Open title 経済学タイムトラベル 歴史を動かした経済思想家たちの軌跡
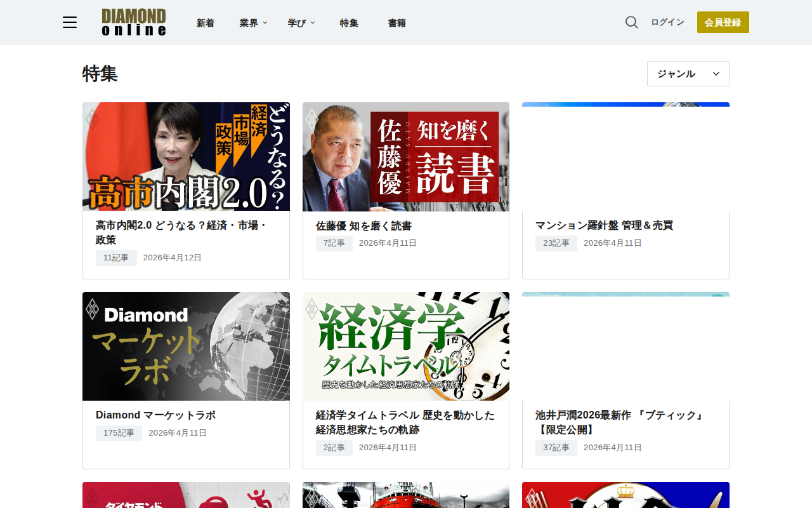This screenshot has height=508, width=812. pos(405,422)
